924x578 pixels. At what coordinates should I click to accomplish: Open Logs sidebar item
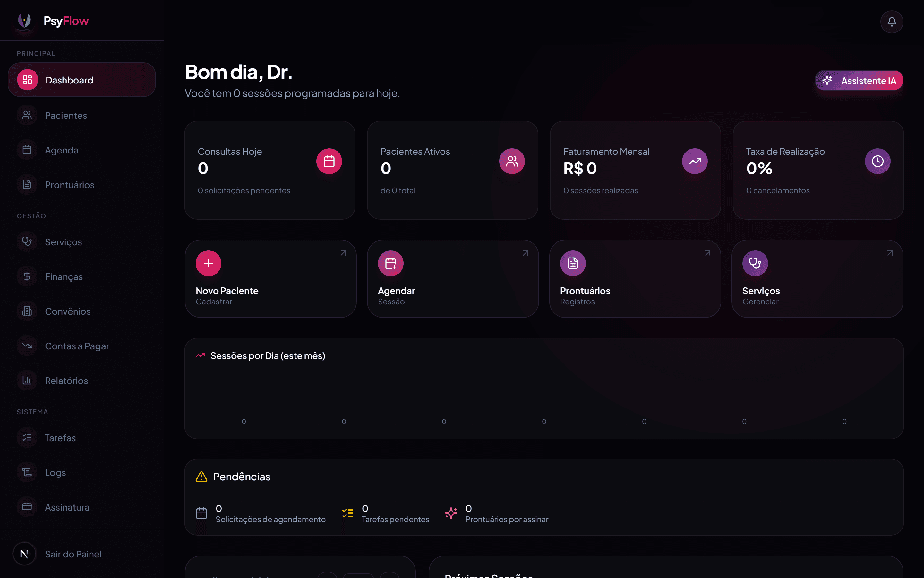pos(82,472)
